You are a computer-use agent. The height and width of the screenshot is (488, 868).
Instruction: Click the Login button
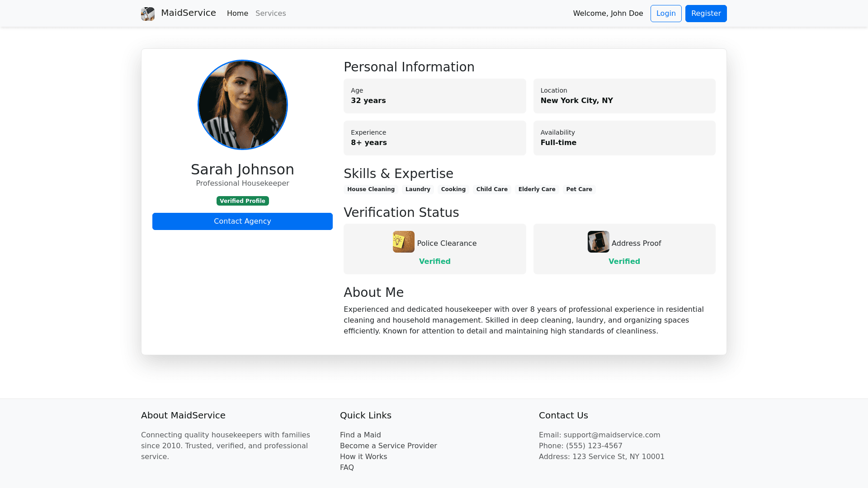tap(665, 14)
